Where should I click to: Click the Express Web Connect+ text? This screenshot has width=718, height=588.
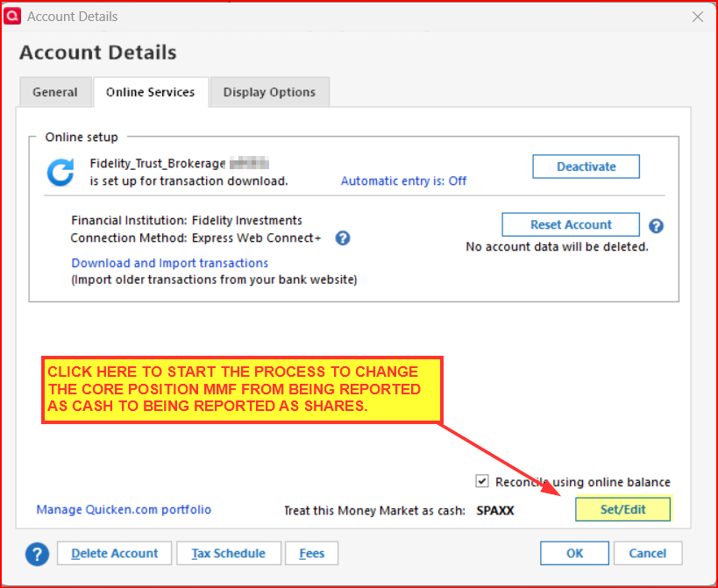click(256, 238)
